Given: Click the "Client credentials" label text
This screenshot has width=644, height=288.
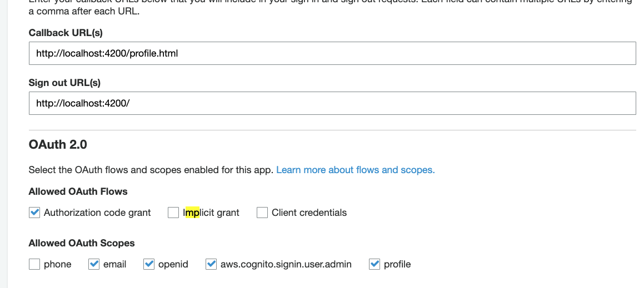Looking at the screenshot, I should (x=309, y=213).
